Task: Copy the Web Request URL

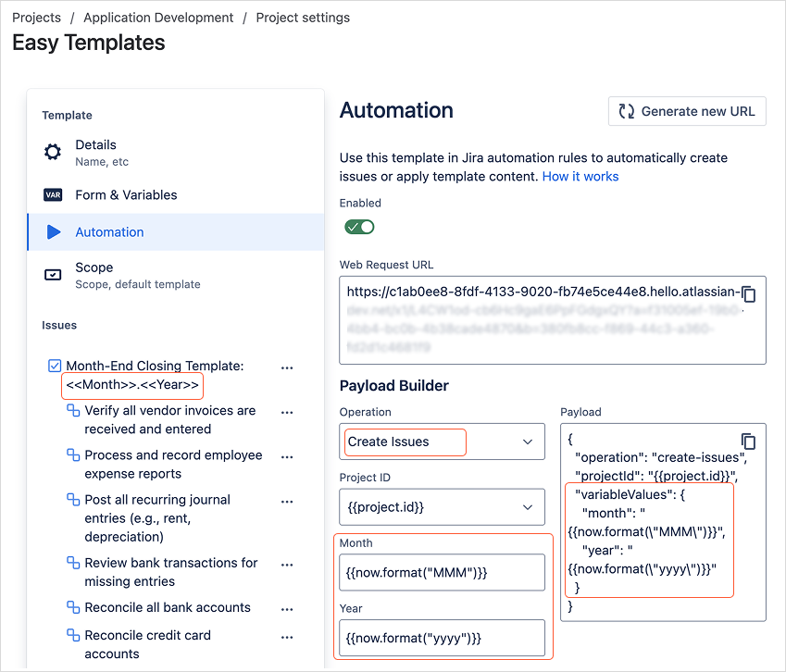Action: click(749, 293)
